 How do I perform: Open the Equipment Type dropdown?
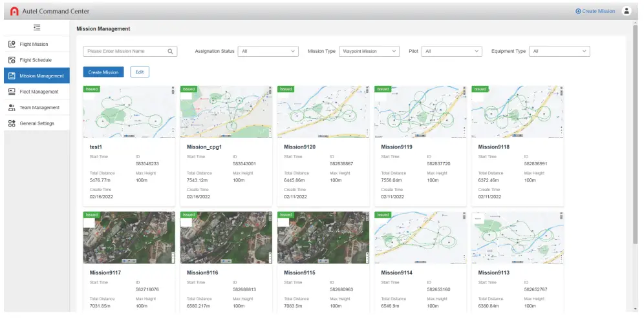tap(559, 51)
